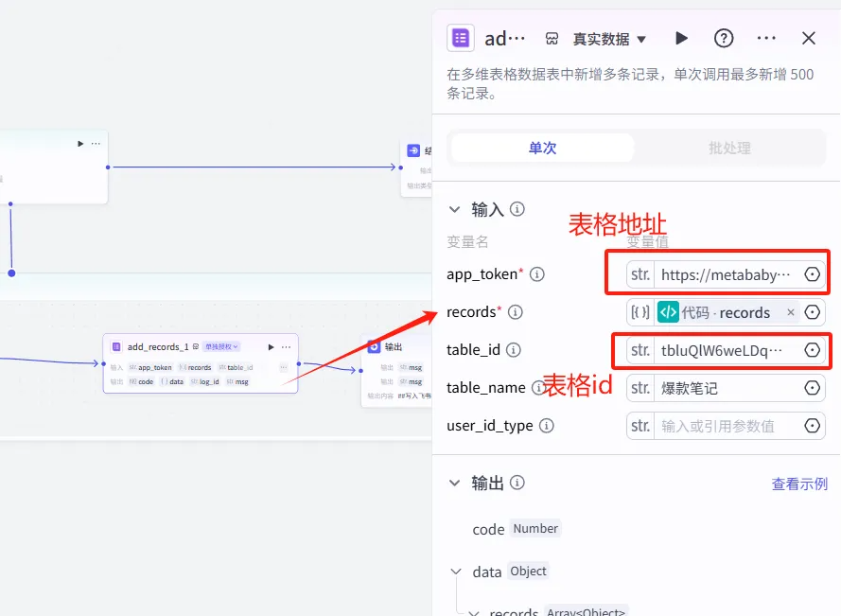Open top-left canvas node's more menu
Image resolution: width=841 pixels, height=616 pixels.
pyautogui.click(x=96, y=143)
